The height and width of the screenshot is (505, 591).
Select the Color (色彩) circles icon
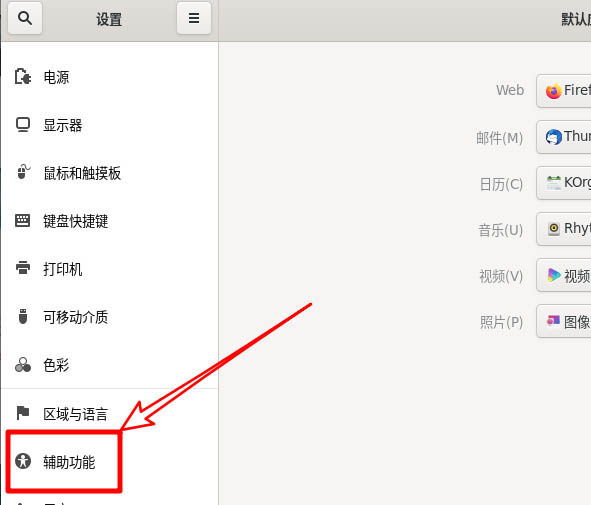[x=23, y=364]
